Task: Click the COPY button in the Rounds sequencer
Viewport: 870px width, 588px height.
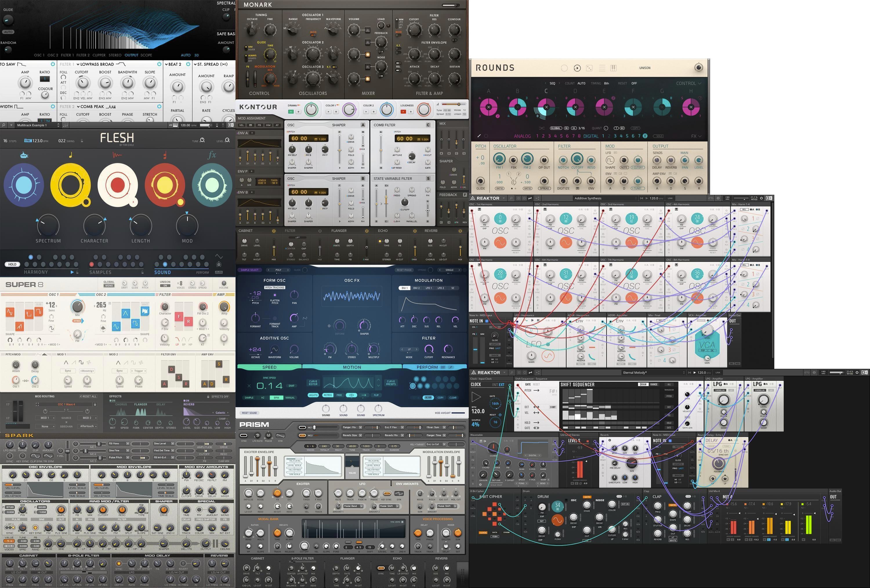Action: point(636,128)
